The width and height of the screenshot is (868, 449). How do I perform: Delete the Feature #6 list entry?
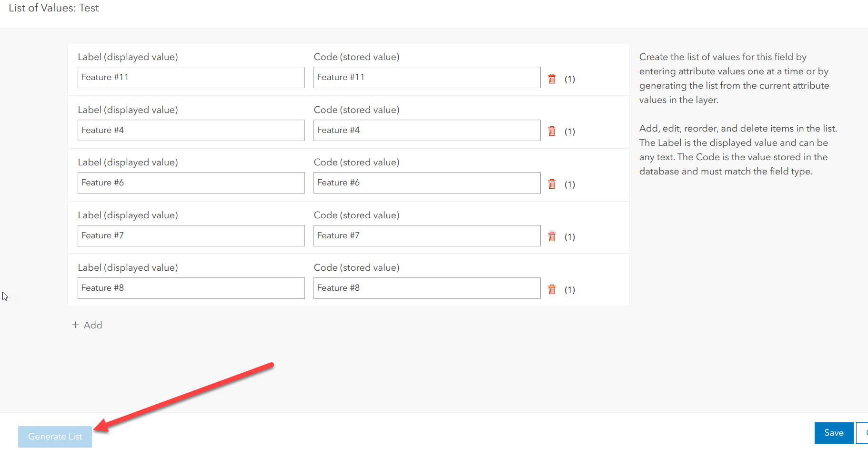(552, 184)
